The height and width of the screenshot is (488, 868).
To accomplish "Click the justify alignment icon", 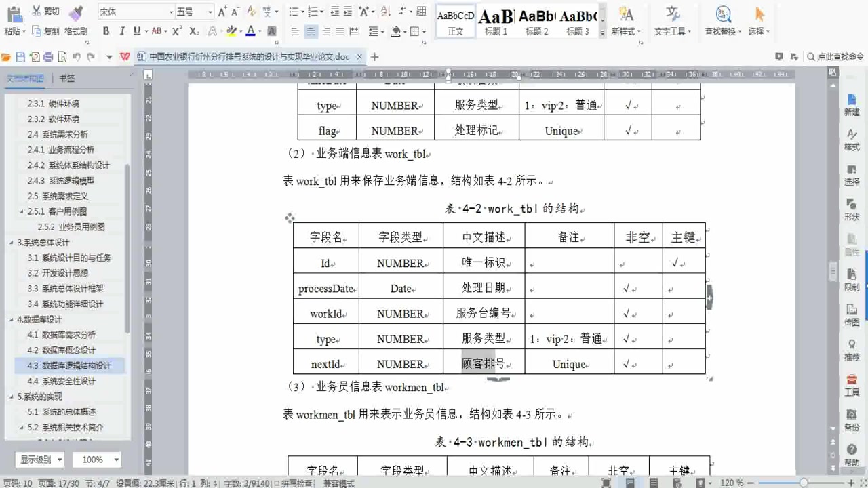I will [x=340, y=31].
